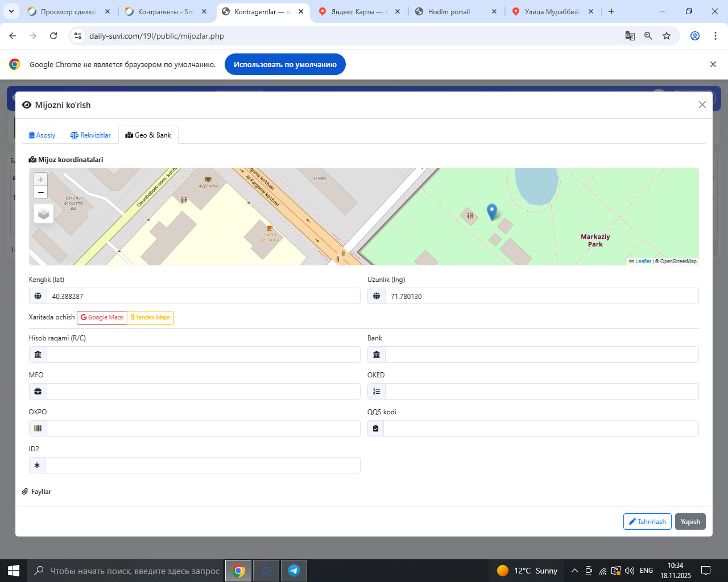
Task: Click the Leaflet attribution link
Action: pos(643,261)
